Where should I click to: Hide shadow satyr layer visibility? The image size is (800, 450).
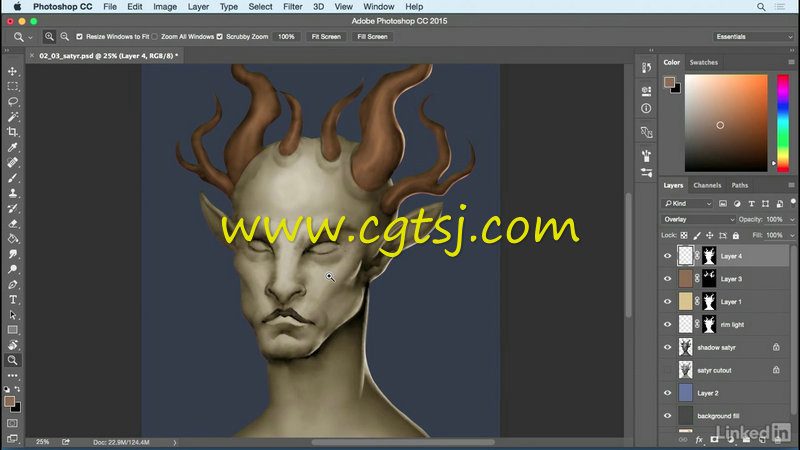point(667,347)
